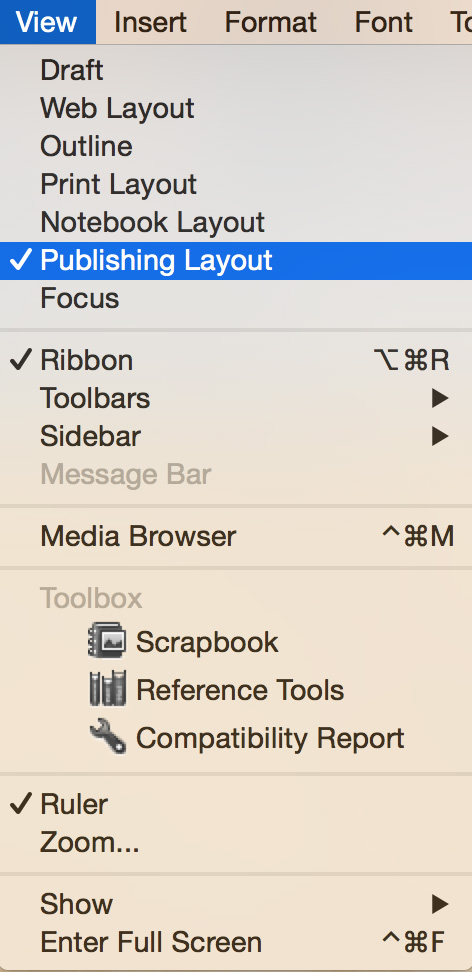Switch to Web Layout view
This screenshot has height=972, width=472.
(x=236, y=108)
